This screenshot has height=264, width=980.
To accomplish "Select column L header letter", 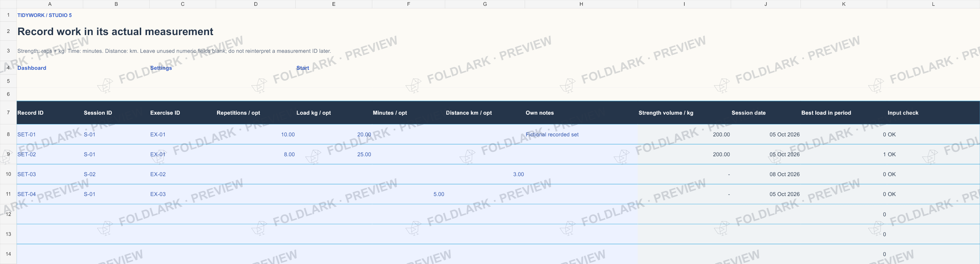I will point(933,4).
